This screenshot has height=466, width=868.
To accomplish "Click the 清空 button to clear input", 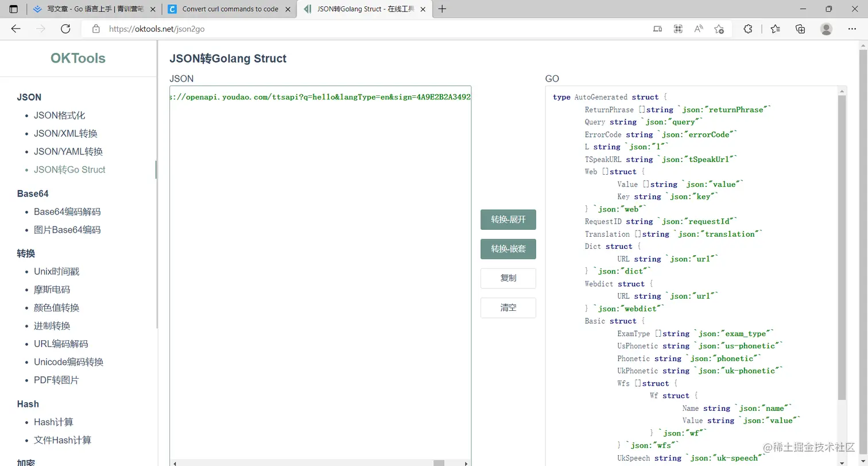I will coord(507,307).
